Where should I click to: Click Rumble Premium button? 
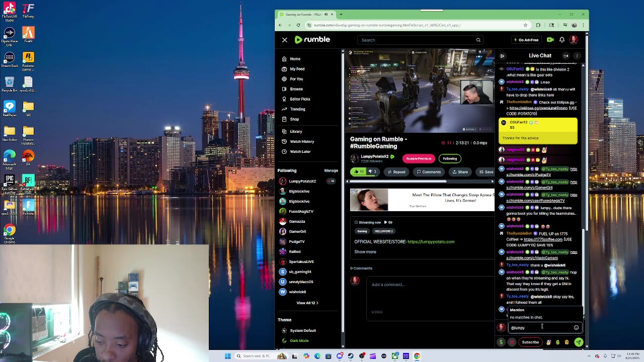419,158
